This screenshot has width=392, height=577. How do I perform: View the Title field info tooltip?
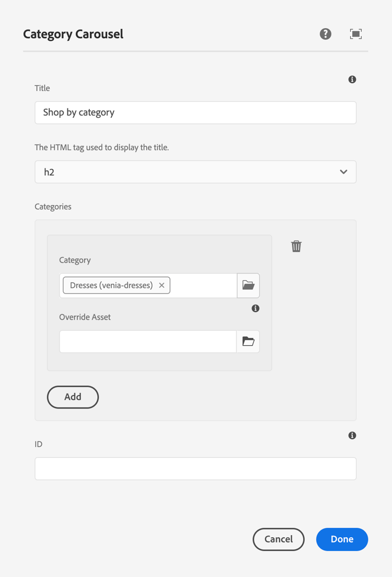pyautogui.click(x=352, y=79)
